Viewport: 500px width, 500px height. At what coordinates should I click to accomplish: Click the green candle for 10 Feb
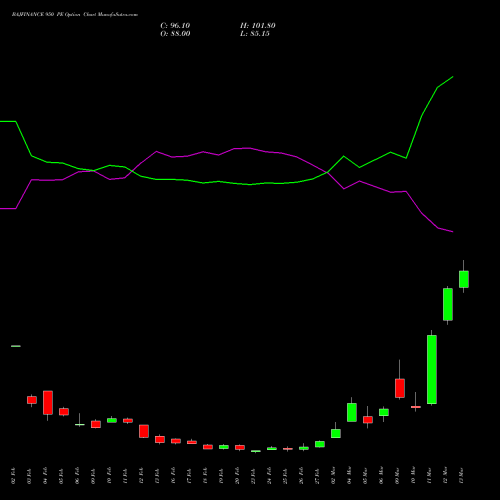(x=112, y=420)
